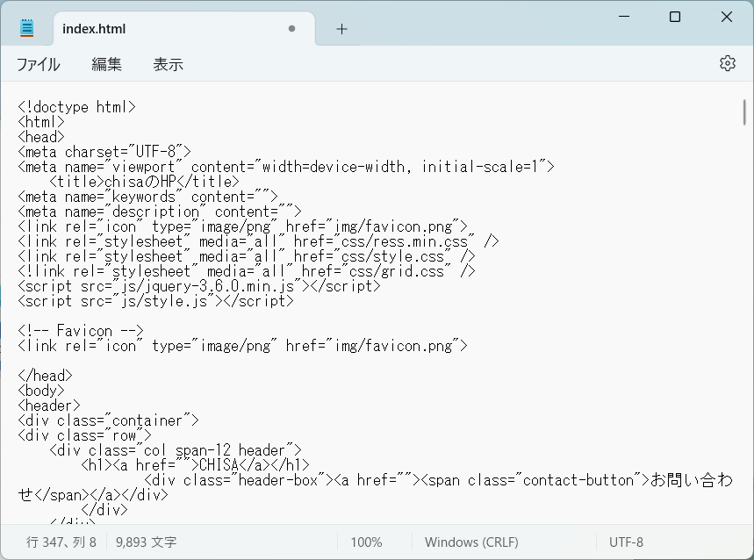
Task: Open Notepad settings gear
Action: pyautogui.click(x=727, y=63)
